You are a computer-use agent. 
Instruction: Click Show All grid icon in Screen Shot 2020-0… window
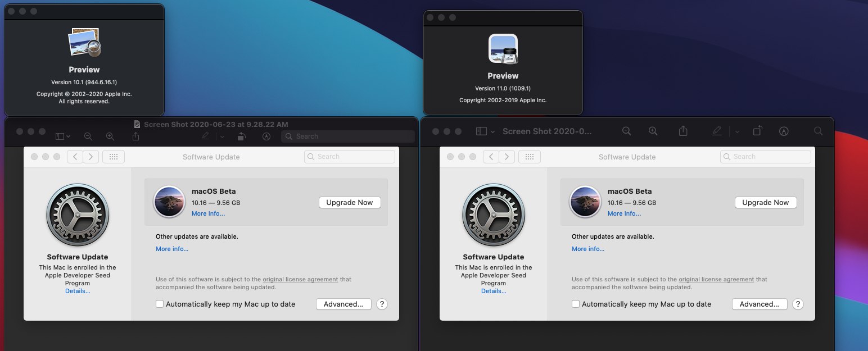pos(530,157)
